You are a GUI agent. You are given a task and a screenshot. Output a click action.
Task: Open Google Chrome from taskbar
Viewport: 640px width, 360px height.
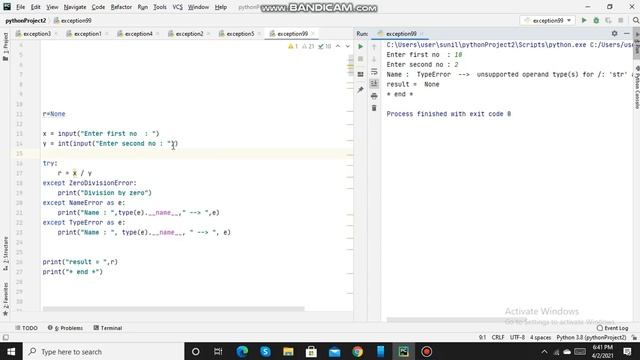tap(358, 351)
